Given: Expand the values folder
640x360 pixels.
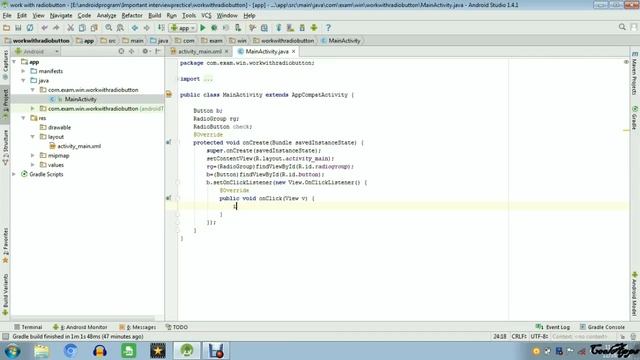Looking at the screenshot, I should point(33,165).
